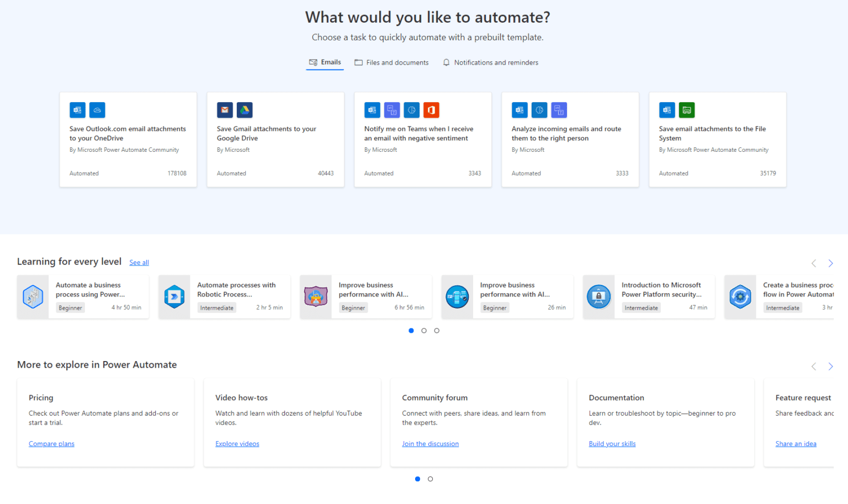This screenshot has height=504, width=848.
Task: Click the Google Drive icon on the Gmail template
Action: point(245,110)
